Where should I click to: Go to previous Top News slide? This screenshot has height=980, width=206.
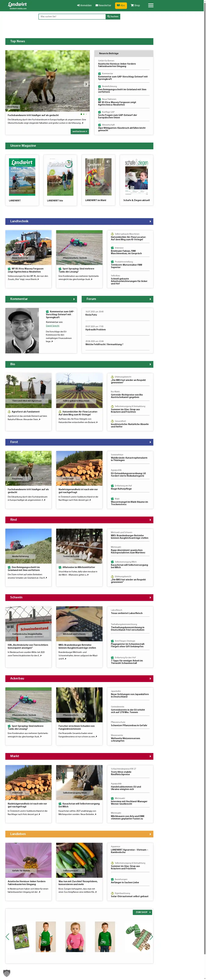9,84
